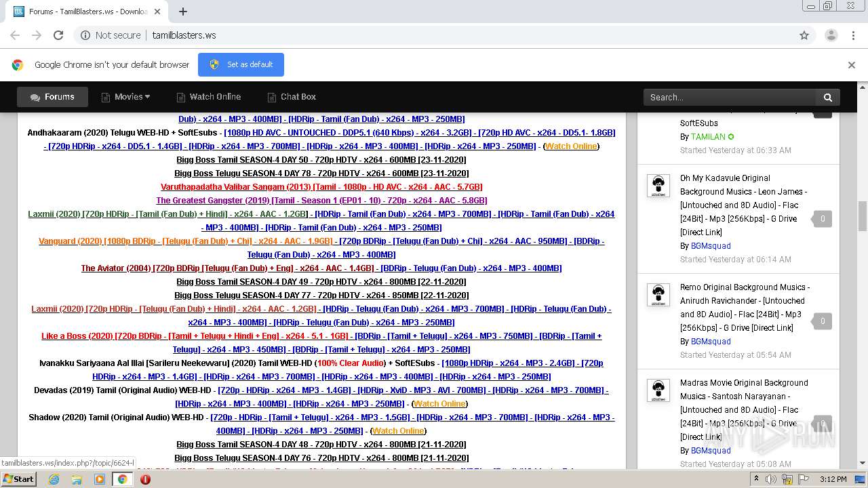
Task: Open Bigg Boss Telugu Season-4 Day 78 link
Action: click(321, 174)
